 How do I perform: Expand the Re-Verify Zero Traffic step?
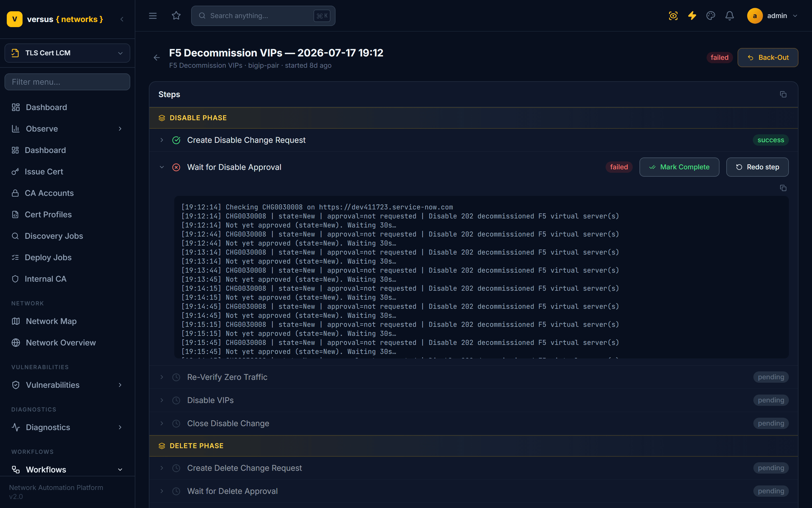tap(162, 377)
